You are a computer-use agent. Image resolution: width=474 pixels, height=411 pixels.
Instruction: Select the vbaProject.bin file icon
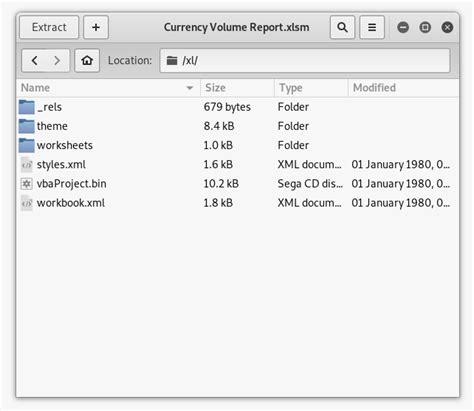coord(27,184)
